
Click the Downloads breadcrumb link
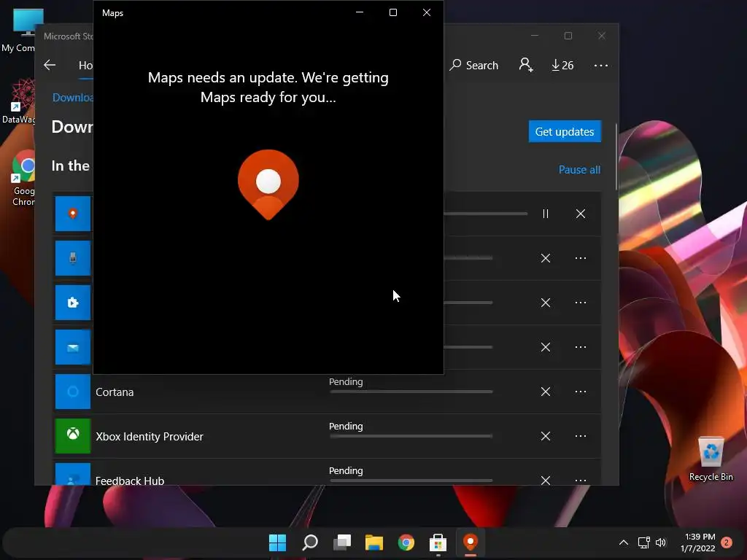coord(73,98)
